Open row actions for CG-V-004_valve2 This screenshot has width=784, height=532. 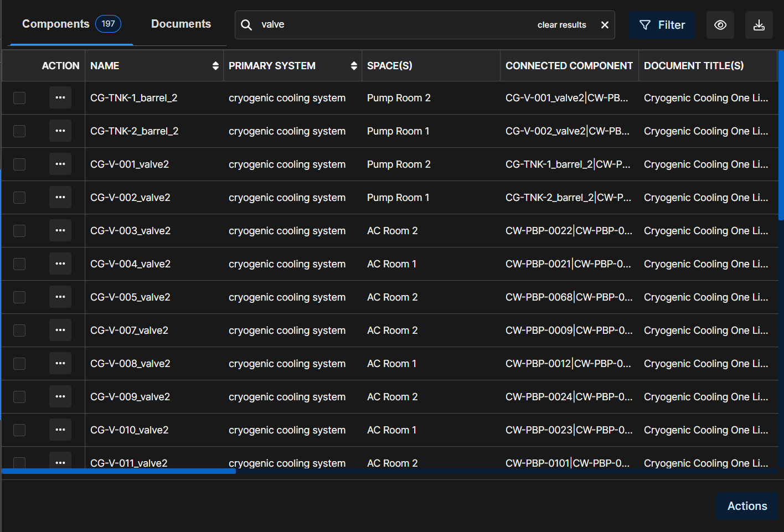[x=60, y=264]
